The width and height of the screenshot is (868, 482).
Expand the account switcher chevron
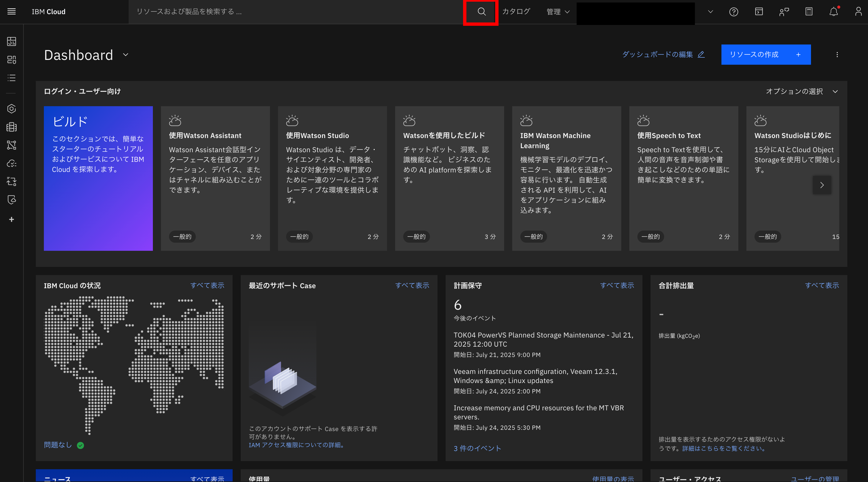pyautogui.click(x=711, y=12)
